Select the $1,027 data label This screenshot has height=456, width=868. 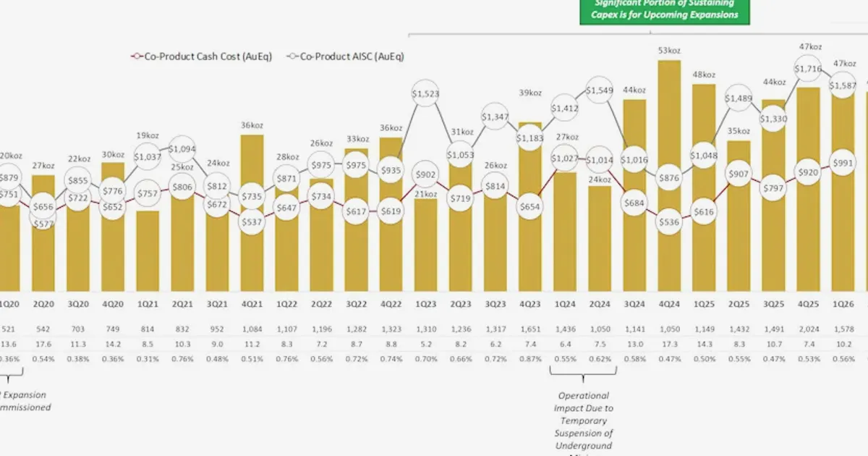point(565,159)
